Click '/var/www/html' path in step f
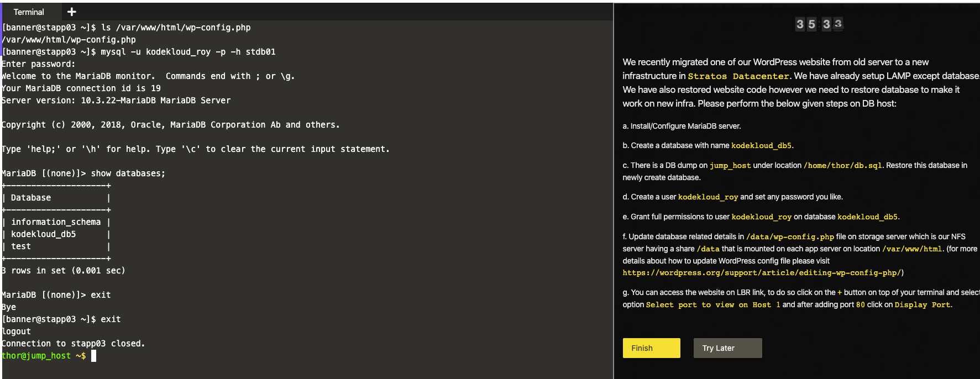This screenshot has width=980, height=379. (912, 249)
